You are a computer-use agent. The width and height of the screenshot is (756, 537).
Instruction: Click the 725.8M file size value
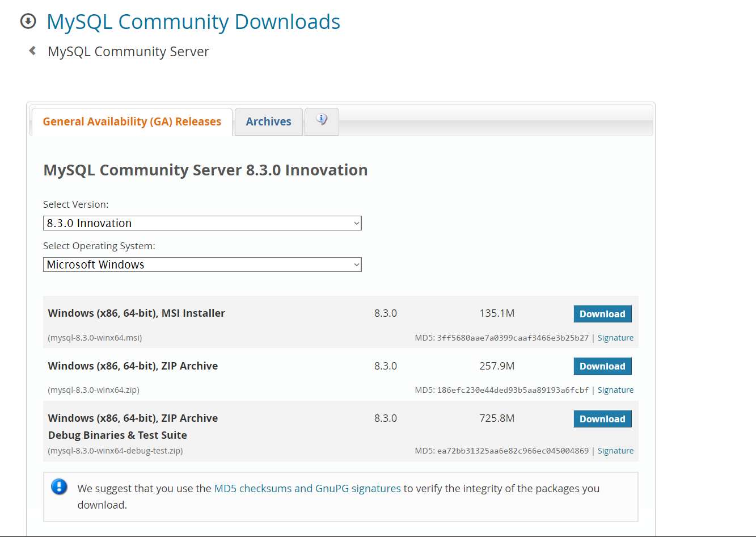[497, 418]
